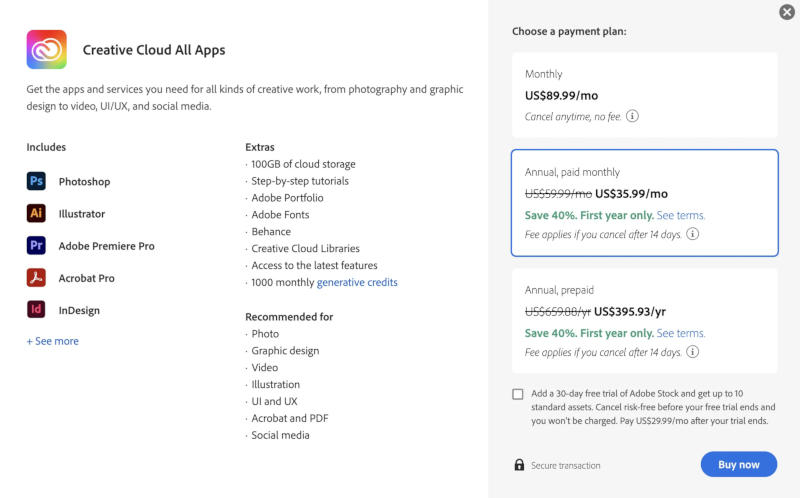Open info icon in Annual, paid monthly plan

[692, 234]
